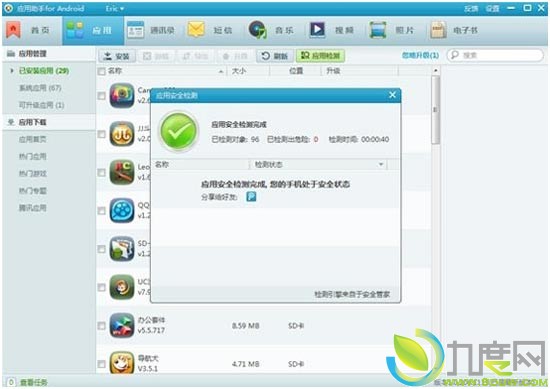Open 应用首页 in sidebar
The width and height of the screenshot is (550, 389).
coord(32,139)
